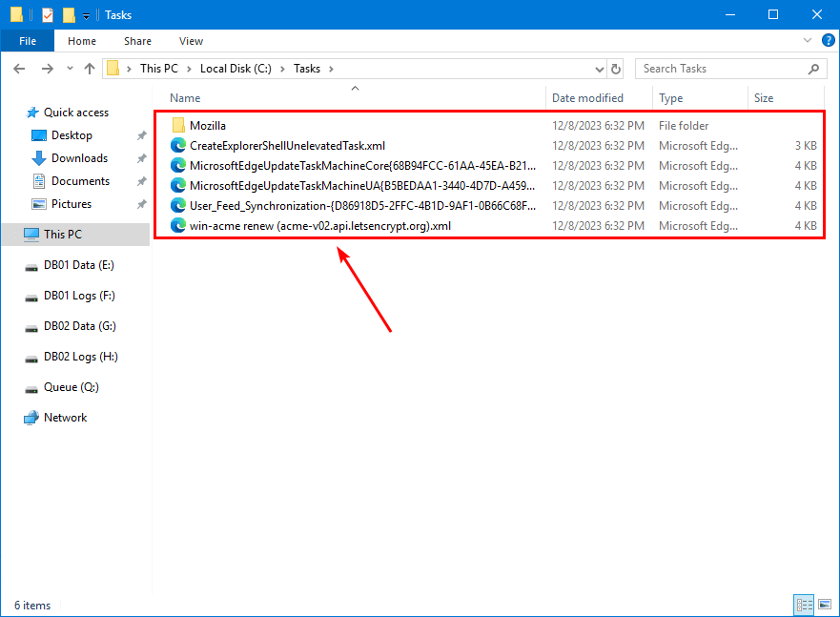This screenshot has width=840, height=617.
Task: Sort by the Date modified column header
Action: (x=587, y=98)
